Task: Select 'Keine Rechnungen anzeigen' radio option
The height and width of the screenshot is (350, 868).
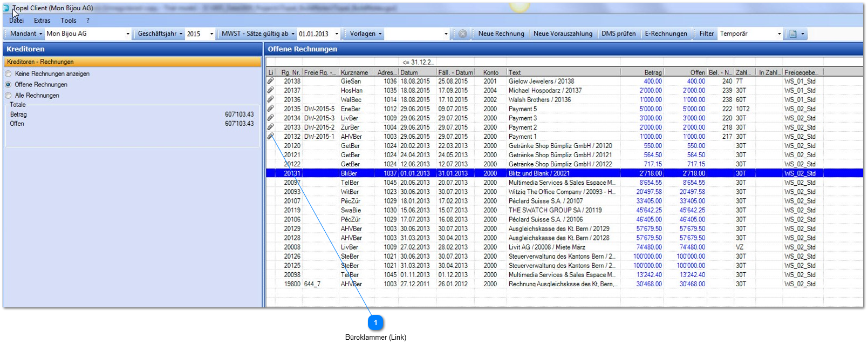Action: [x=9, y=74]
